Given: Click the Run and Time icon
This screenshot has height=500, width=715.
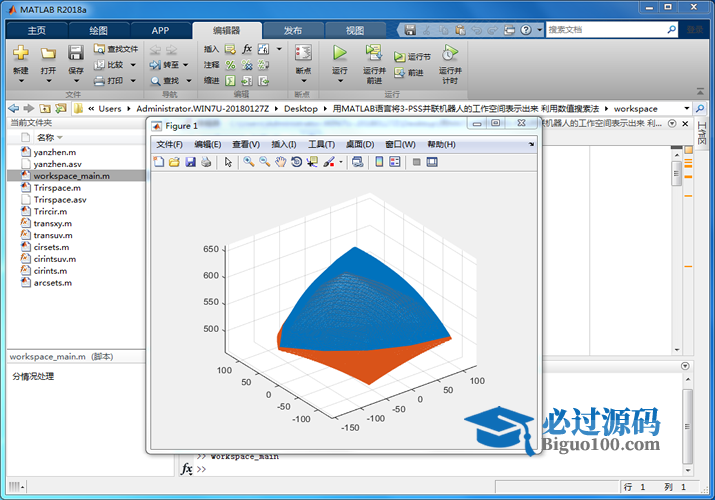Looking at the screenshot, I should pos(450,53).
